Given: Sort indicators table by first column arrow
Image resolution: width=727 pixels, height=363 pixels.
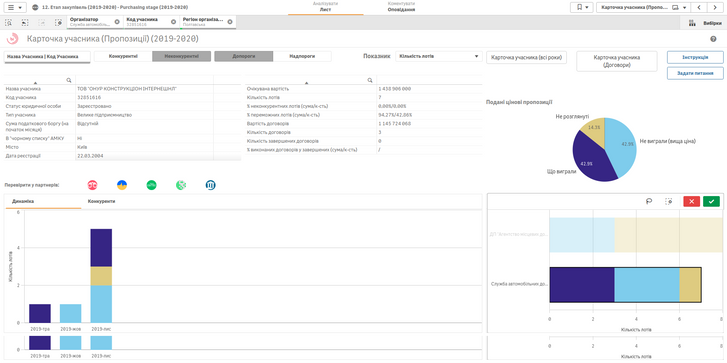Looking at the screenshot, I should tap(306, 83).
